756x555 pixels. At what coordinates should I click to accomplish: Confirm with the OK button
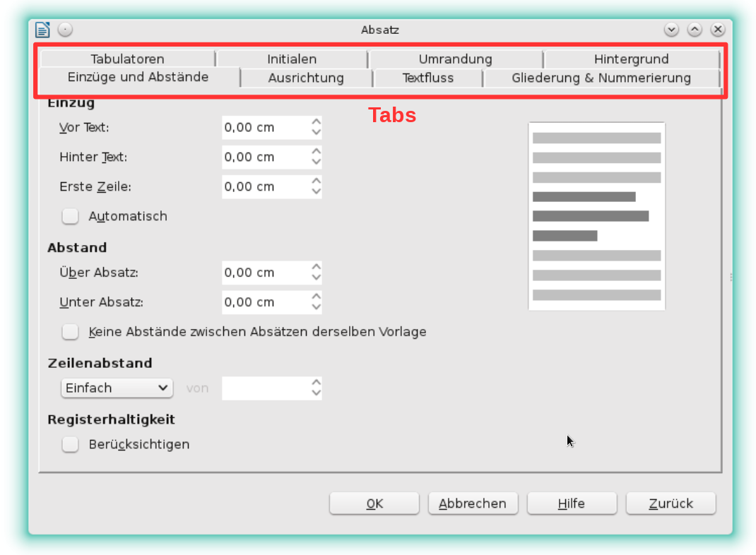(x=374, y=504)
